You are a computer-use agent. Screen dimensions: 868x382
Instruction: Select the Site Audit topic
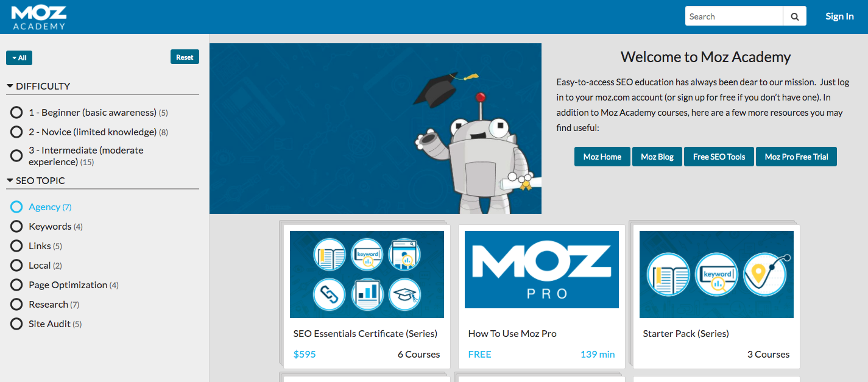[16, 324]
